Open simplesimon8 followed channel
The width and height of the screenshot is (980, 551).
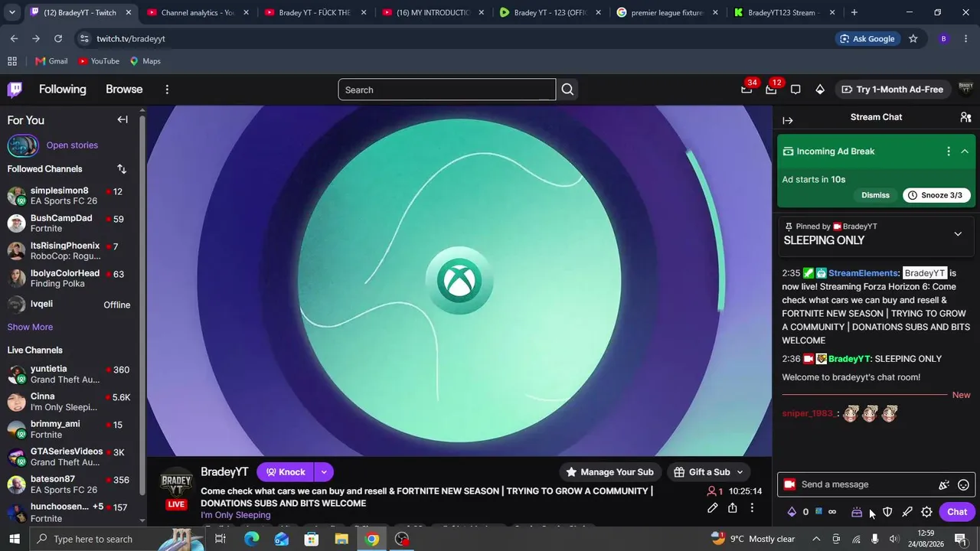pyautogui.click(x=72, y=196)
